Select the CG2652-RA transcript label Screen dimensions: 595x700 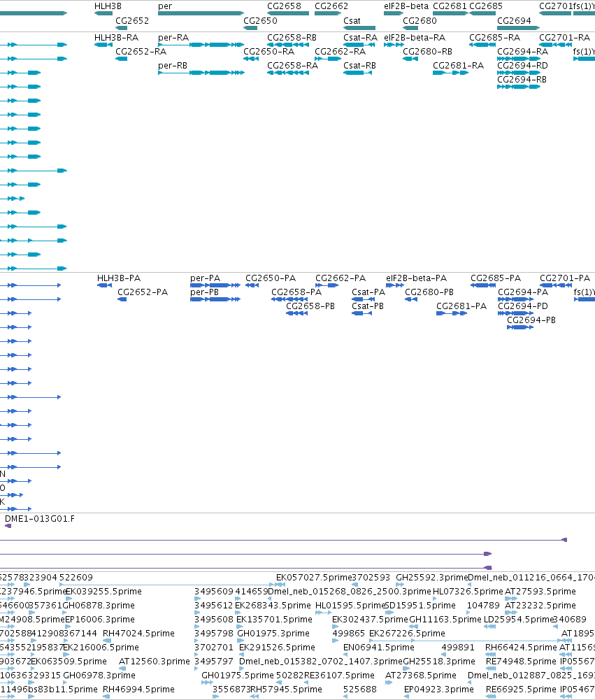pos(141,51)
